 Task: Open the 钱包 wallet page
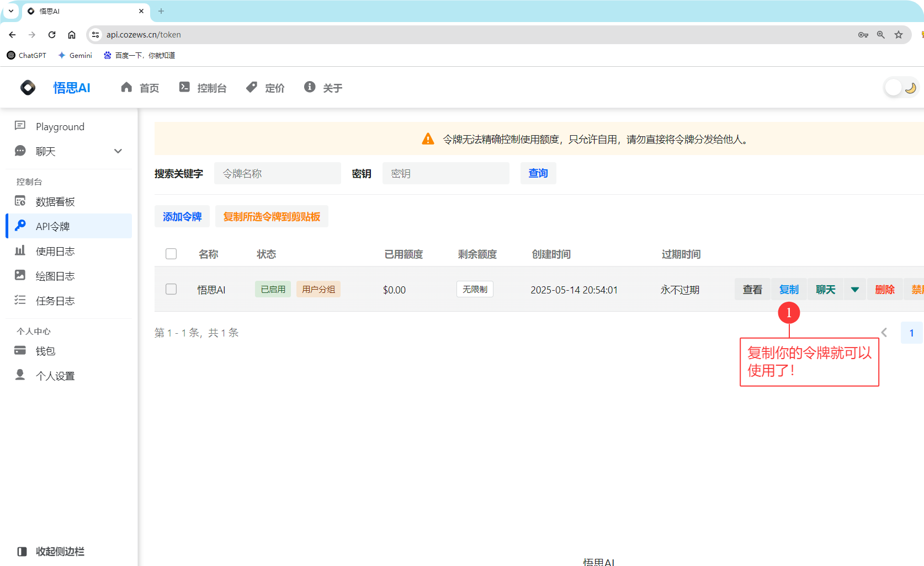[46, 350]
